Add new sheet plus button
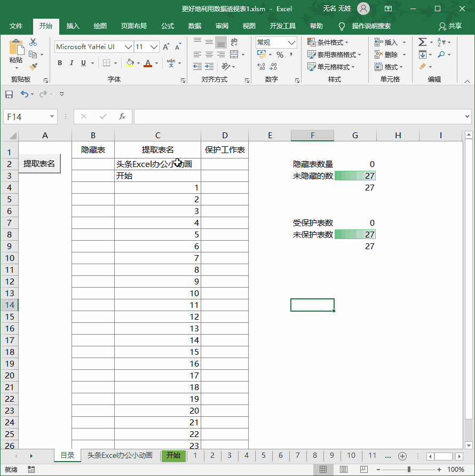The height and width of the screenshot is (476, 475). pos(402,456)
